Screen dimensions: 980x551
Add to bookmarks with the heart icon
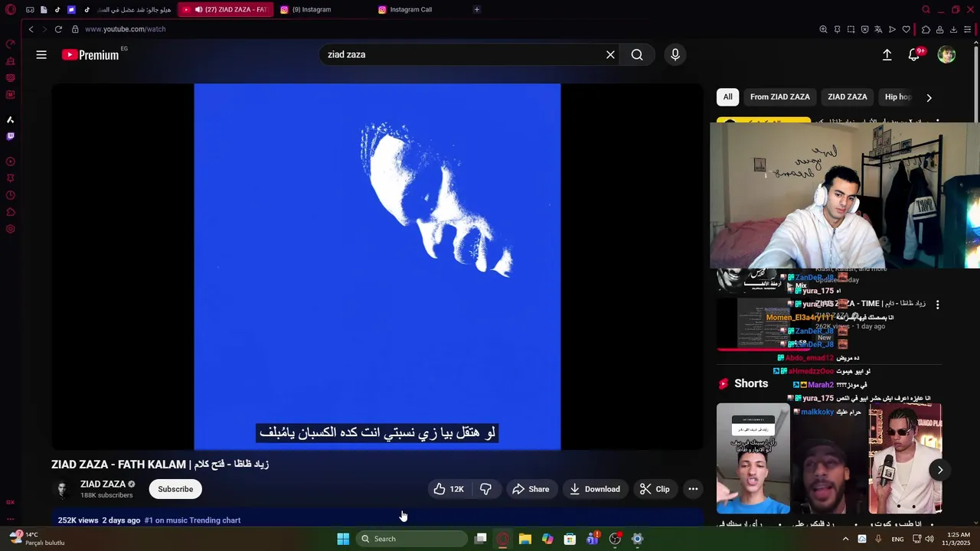point(906,29)
